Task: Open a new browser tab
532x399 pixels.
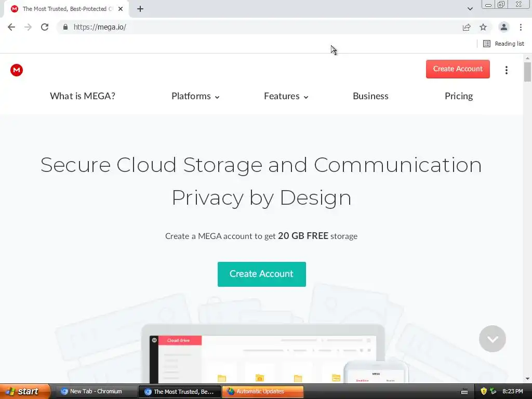Action: pos(140,9)
